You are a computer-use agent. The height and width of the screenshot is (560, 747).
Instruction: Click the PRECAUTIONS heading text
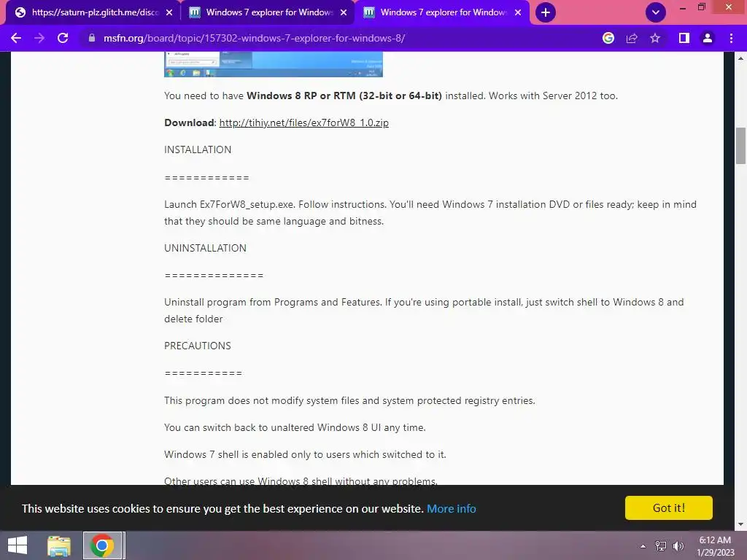pos(198,346)
